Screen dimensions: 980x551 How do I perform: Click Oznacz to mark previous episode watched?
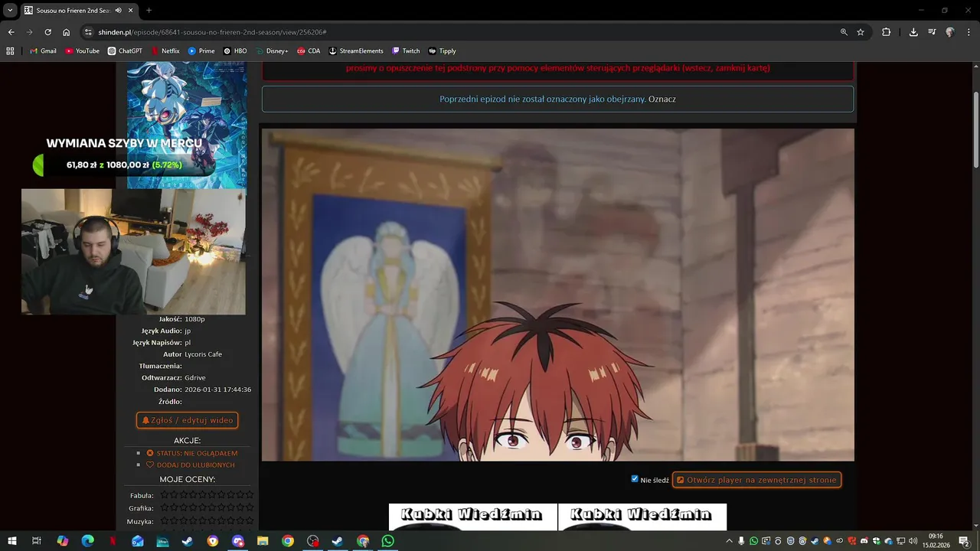(x=661, y=99)
